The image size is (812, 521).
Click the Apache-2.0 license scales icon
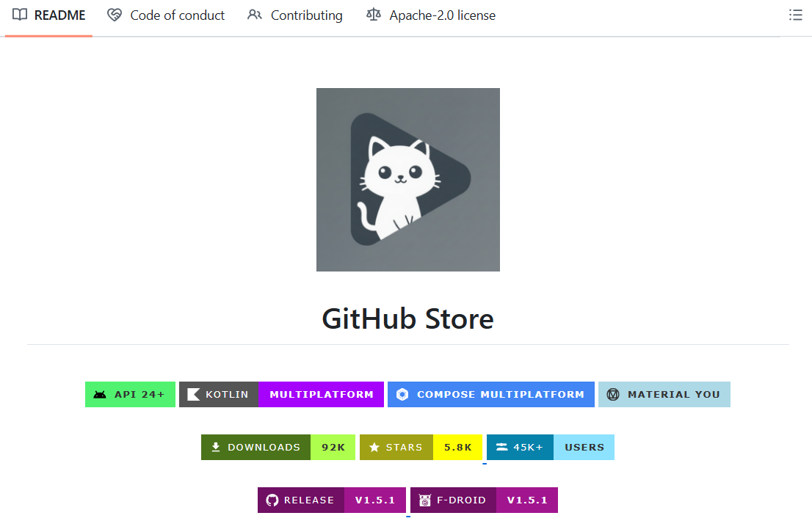[x=373, y=15]
